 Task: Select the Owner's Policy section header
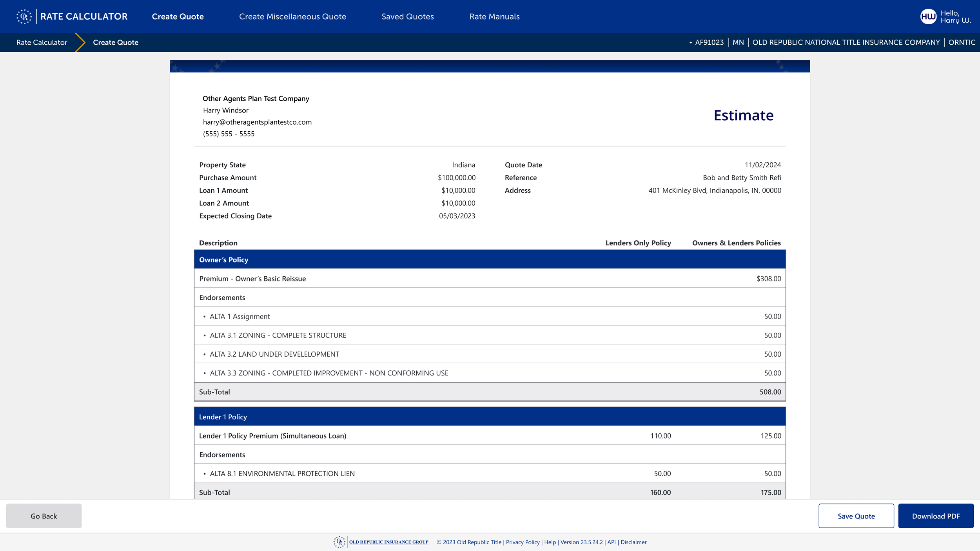point(223,259)
